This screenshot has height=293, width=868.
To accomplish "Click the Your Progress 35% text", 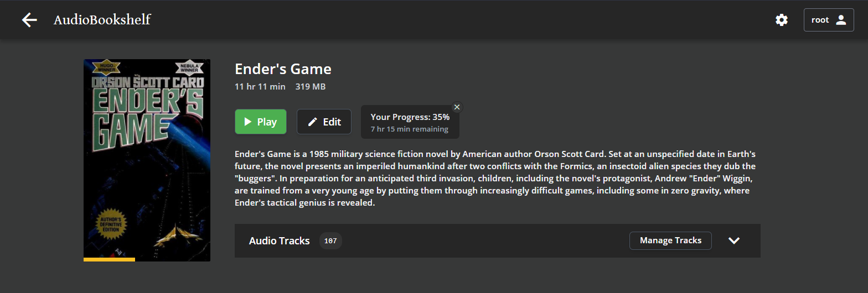I will [x=410, y=117].
